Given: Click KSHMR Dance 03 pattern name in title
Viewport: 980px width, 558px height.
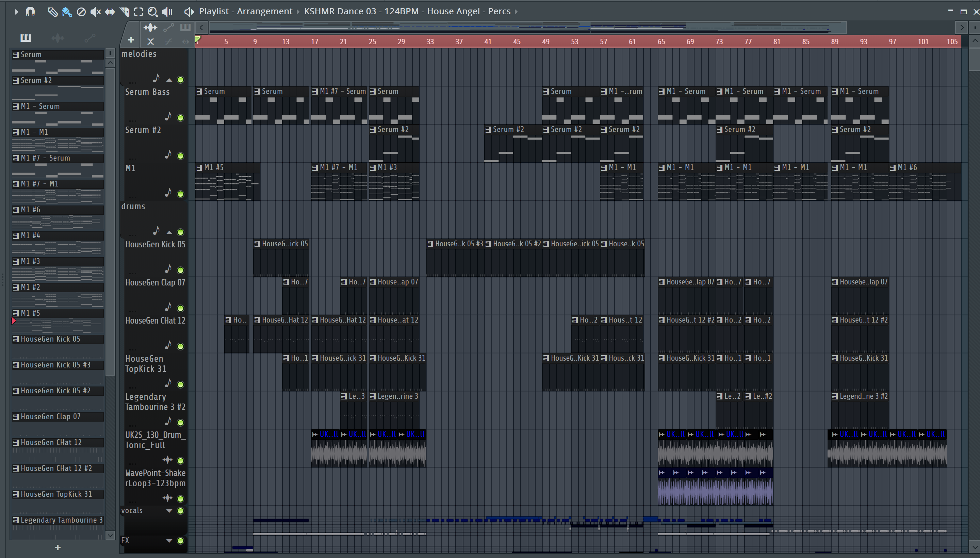Looking at the screenshot, I should (x=407, y=12).
